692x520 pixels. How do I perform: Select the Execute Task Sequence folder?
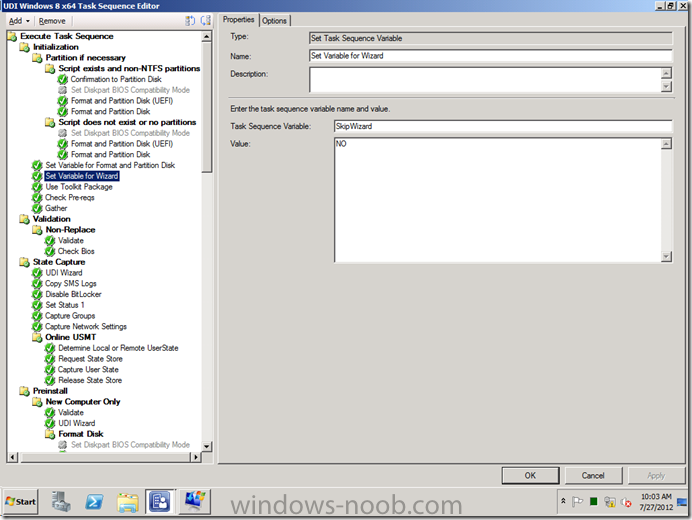67,36
